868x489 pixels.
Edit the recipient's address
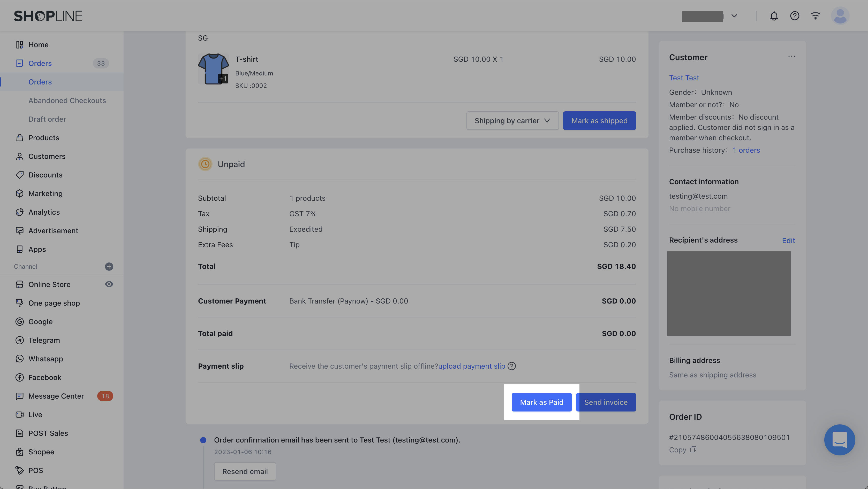click(788, 240)
